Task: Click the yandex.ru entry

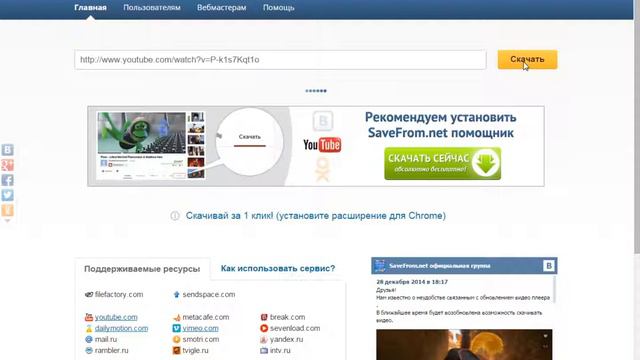Action: click(287, 339)
